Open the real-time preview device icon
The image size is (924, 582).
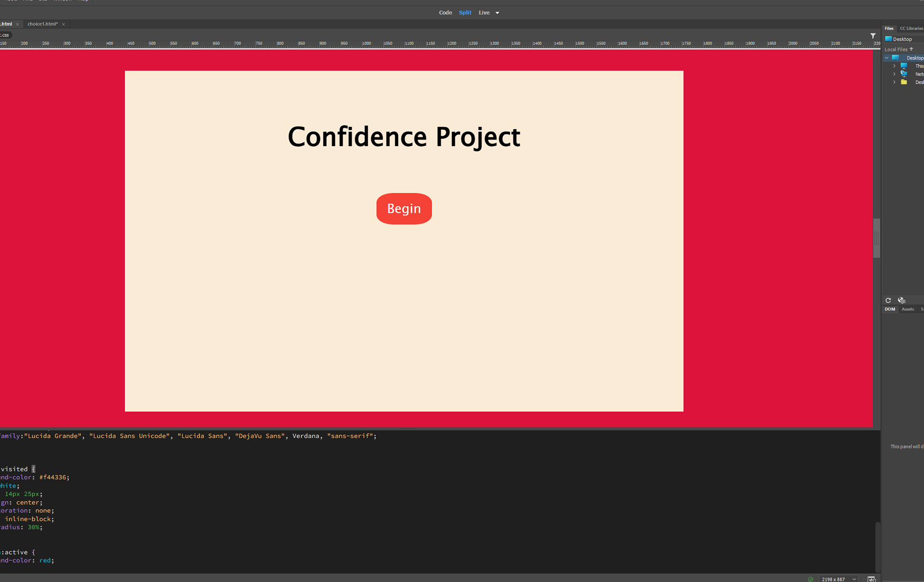point(871,579)
